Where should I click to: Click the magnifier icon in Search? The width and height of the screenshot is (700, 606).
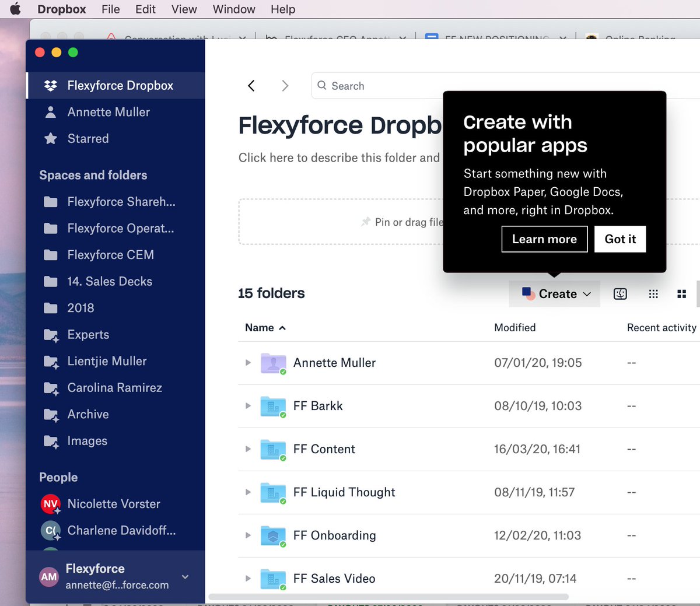[322, 85]
